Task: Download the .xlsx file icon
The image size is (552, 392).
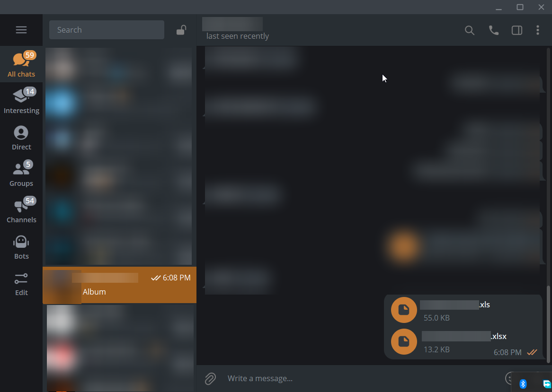Action: click(404, 341)
